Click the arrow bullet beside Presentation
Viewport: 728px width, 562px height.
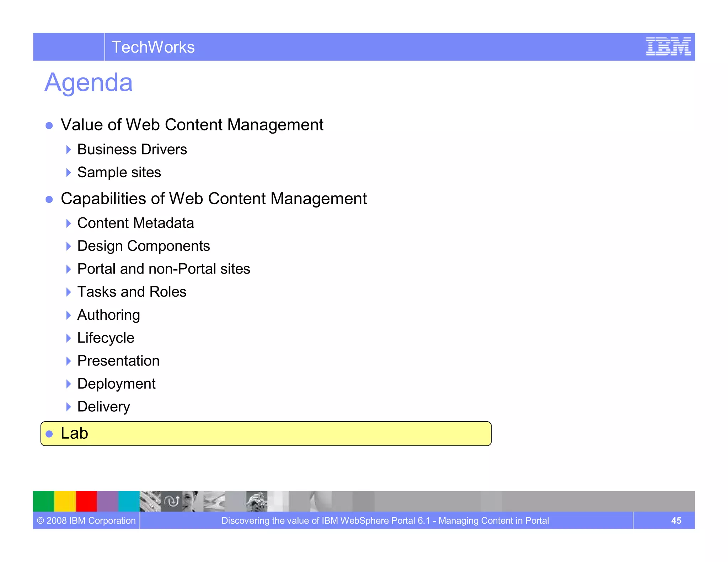coord(69,361)
